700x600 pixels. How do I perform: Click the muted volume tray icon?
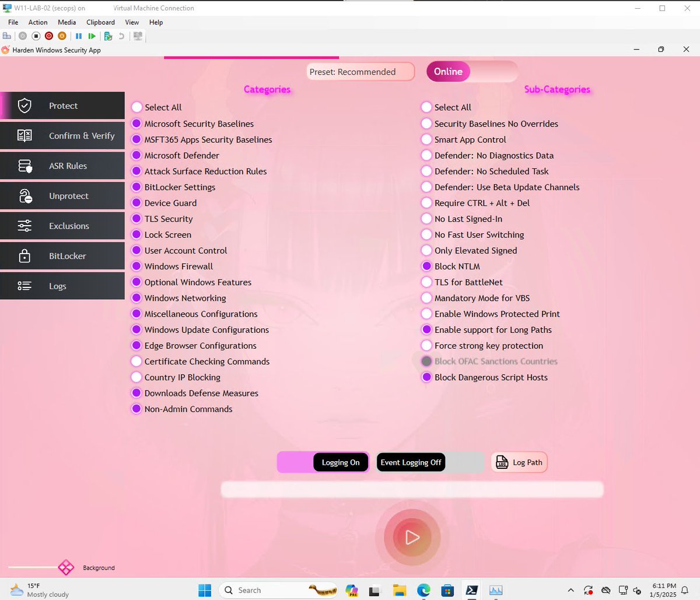[x=637, y=590]
